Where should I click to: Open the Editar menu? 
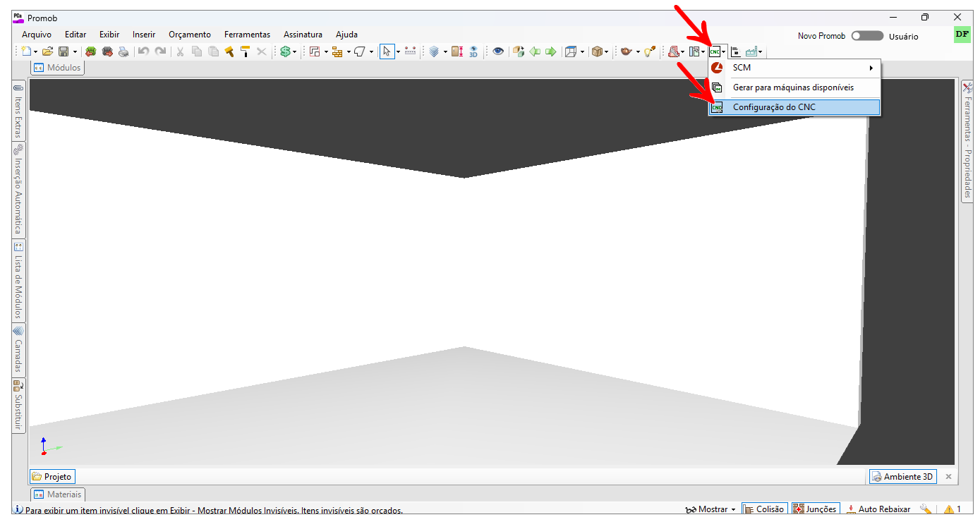[75, 34]
